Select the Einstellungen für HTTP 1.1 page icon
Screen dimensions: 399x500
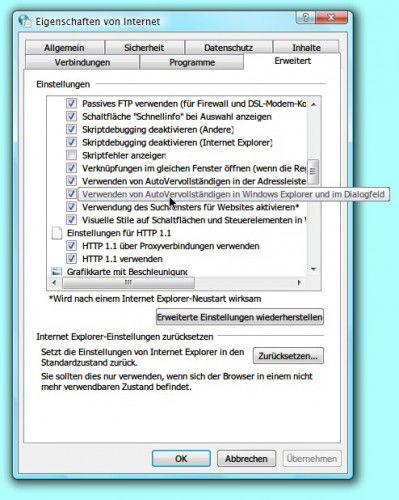click(57, 233)
